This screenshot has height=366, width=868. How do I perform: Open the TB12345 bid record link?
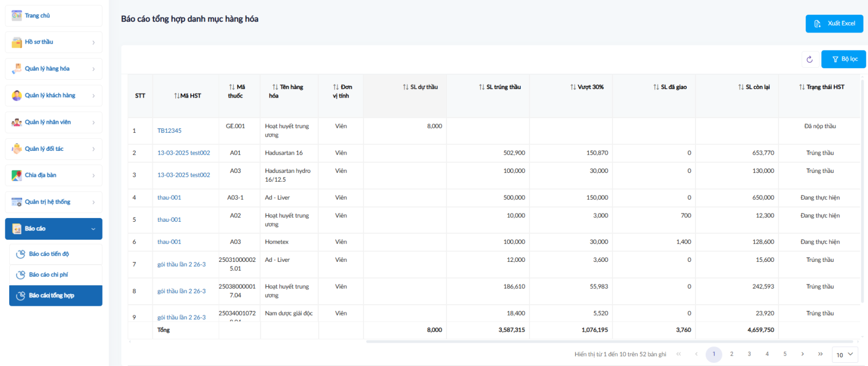click(169, 131)
